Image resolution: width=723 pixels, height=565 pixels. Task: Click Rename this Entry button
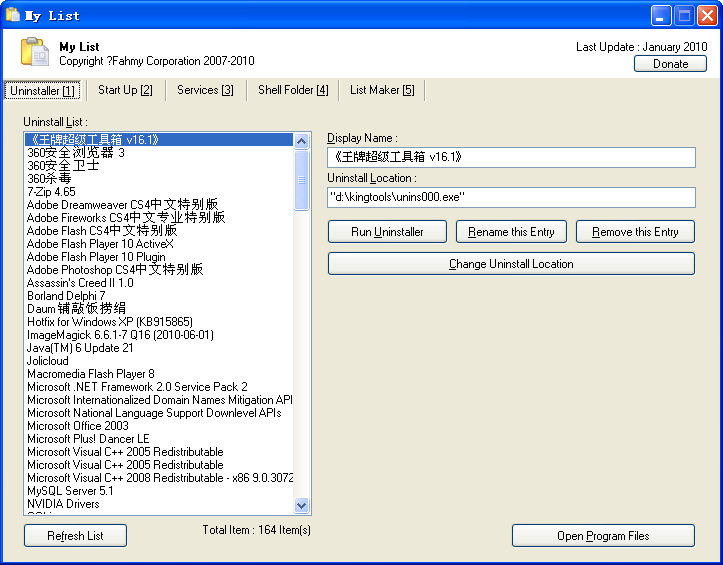point(512,232)
